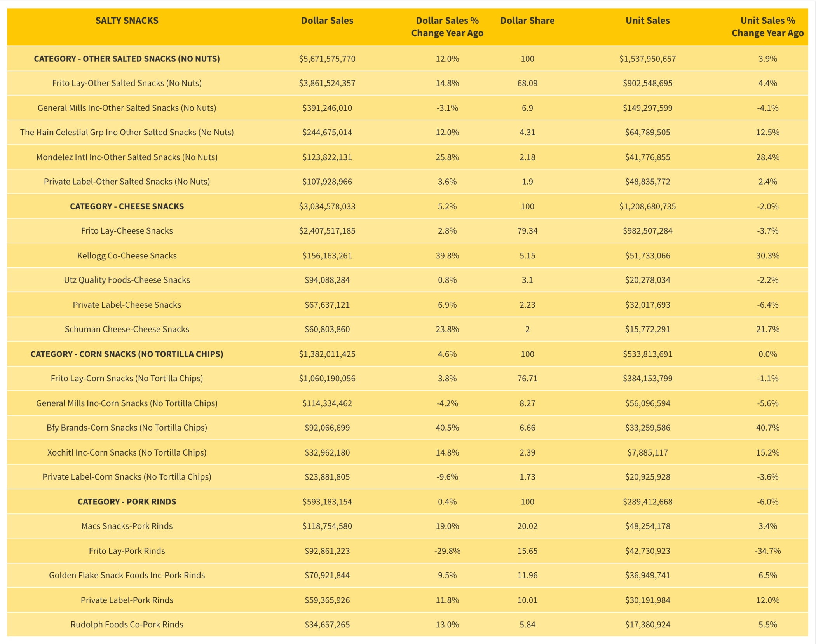Select Schuman Cheese-Cheese Snacks row label
Screen dimensions: 816x644
127,329
